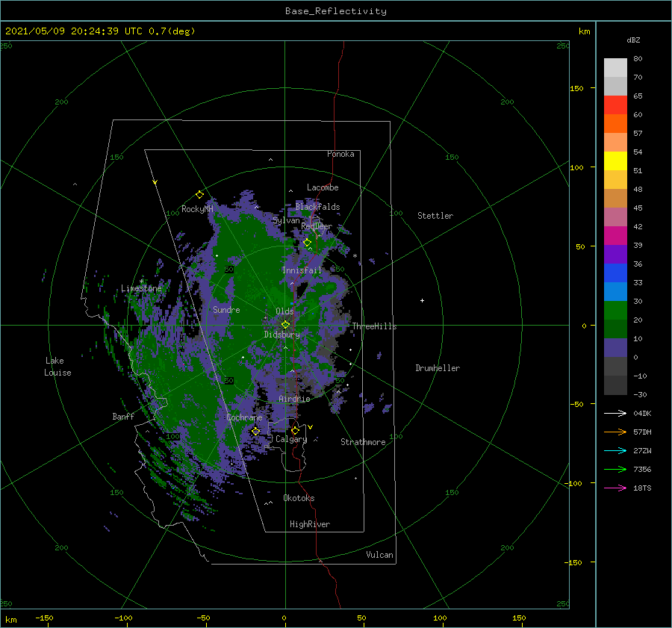This screenshot has height=628, width=672.
Task: Click the white plus marker north of Drumheller
Action: pyautogui.click(x=422, y=300)
